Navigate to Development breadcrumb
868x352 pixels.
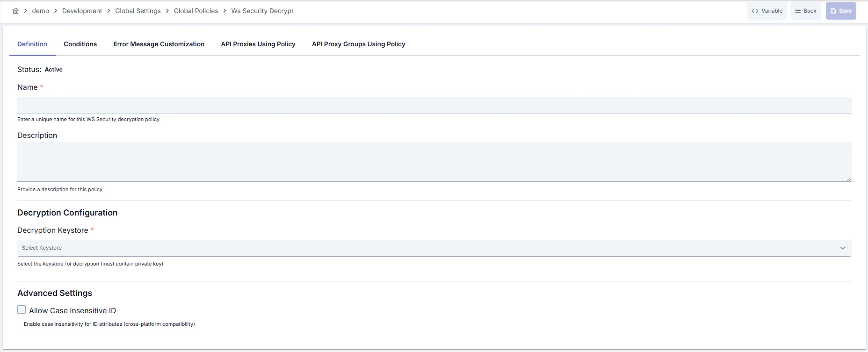point(82,11)
